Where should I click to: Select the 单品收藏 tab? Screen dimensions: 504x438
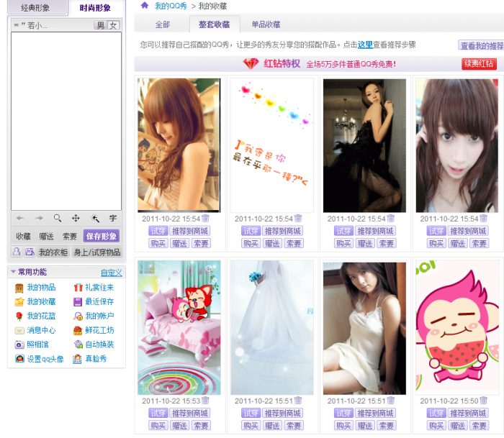pos(266,24)
